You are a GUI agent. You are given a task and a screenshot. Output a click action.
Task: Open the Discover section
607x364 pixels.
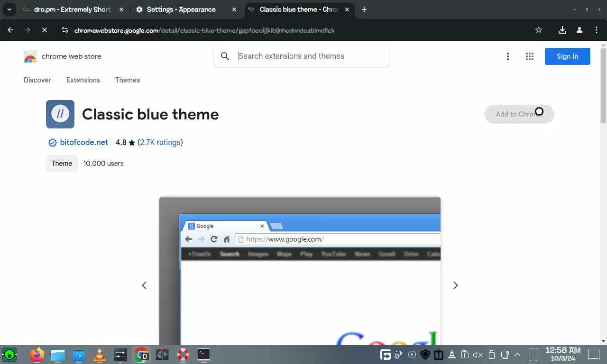[x=37, y=80]
